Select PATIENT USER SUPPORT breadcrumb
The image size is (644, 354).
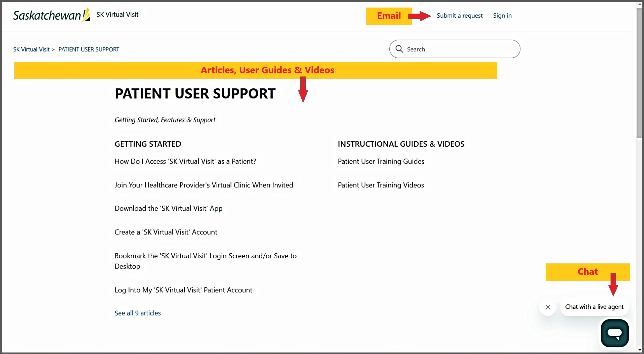pos(89,49)
